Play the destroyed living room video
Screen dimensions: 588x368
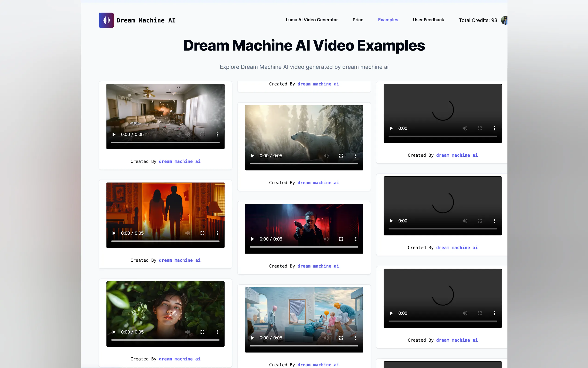coord(114,134)
